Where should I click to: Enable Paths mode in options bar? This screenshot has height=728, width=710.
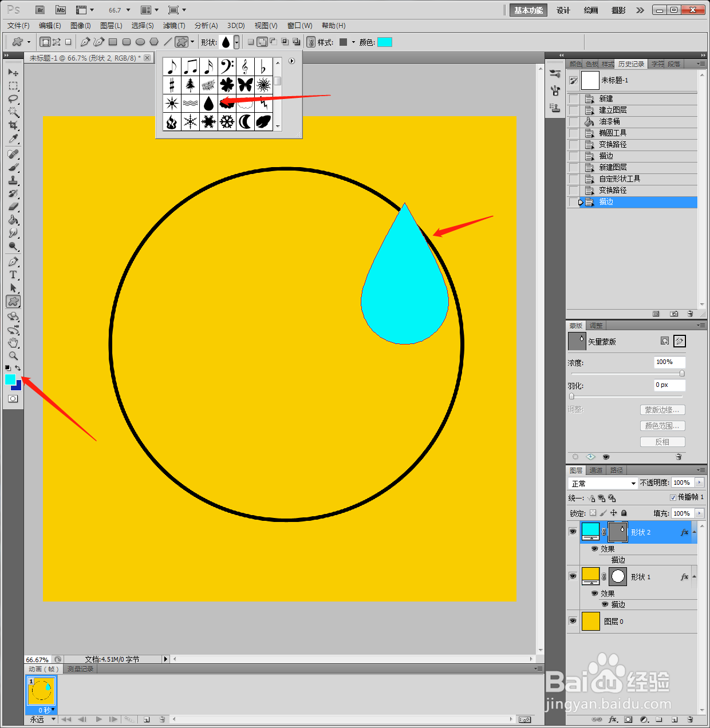pos(57,42)
